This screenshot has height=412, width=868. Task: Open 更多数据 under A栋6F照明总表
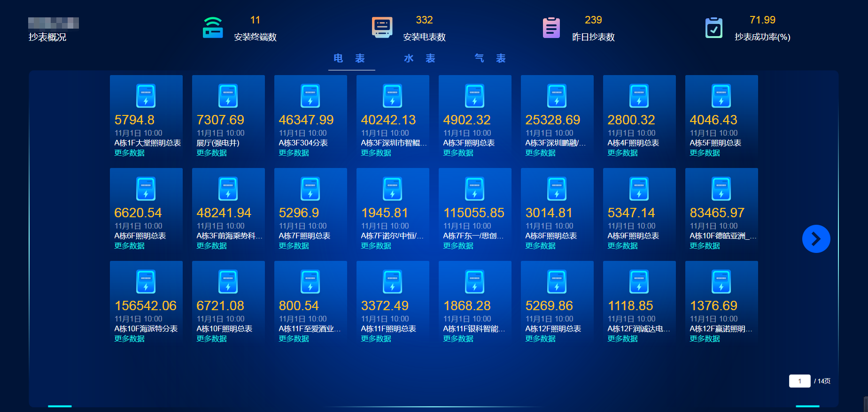130,246
